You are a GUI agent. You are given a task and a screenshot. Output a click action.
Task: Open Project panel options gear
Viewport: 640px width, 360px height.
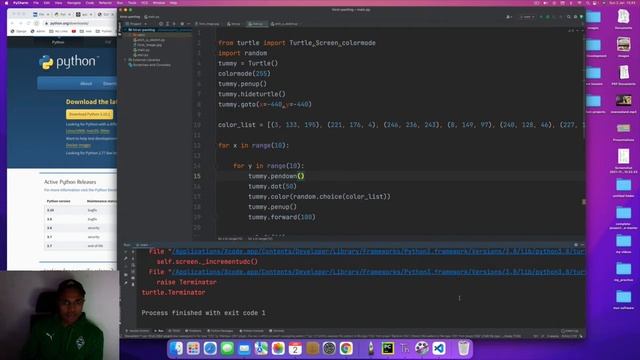point(182,24)
